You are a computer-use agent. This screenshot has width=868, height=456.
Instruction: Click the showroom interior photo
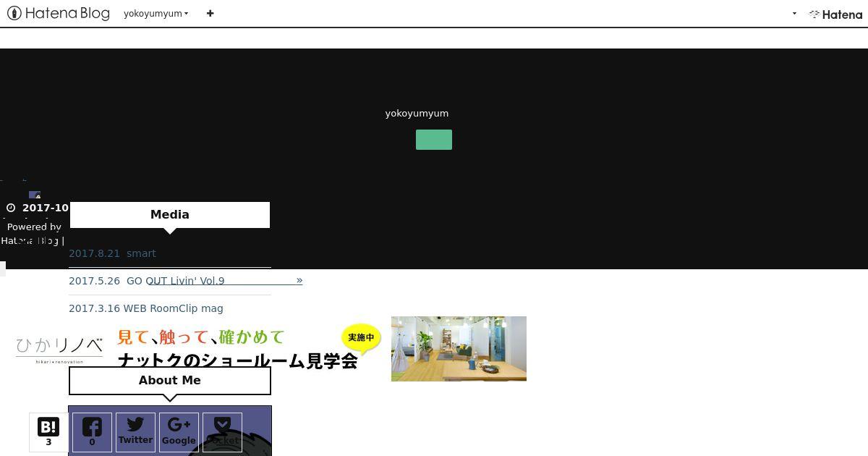[459, 349]
